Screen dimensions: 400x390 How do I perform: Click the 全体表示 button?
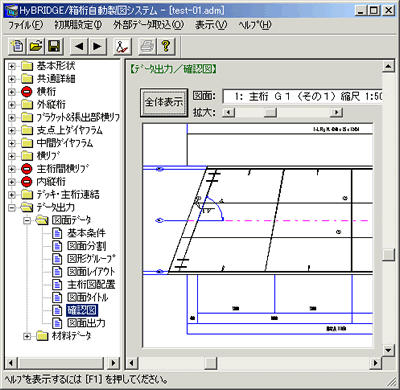164,102
